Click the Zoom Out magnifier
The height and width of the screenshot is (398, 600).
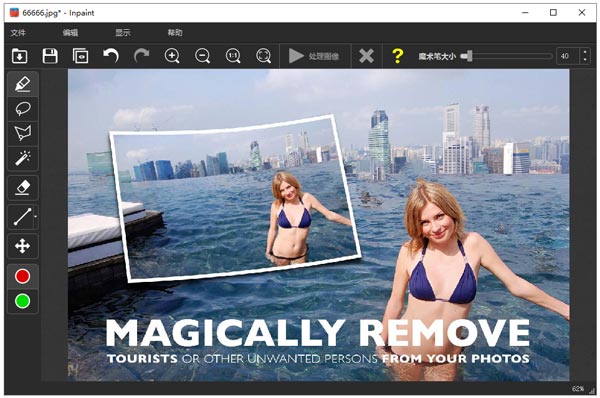[202, 56]
